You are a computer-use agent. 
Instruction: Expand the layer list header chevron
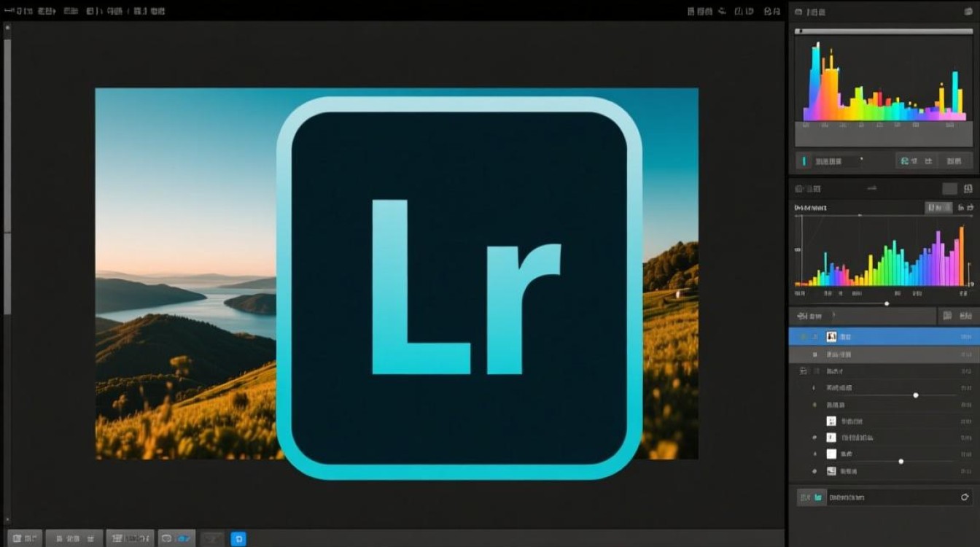tap(833, 316)
